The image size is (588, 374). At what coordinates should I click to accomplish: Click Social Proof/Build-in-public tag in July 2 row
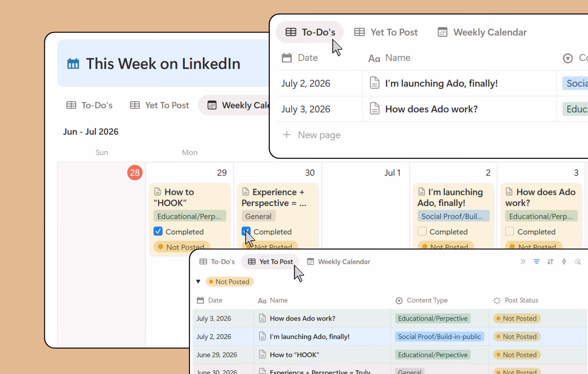[x=439, y=336]
